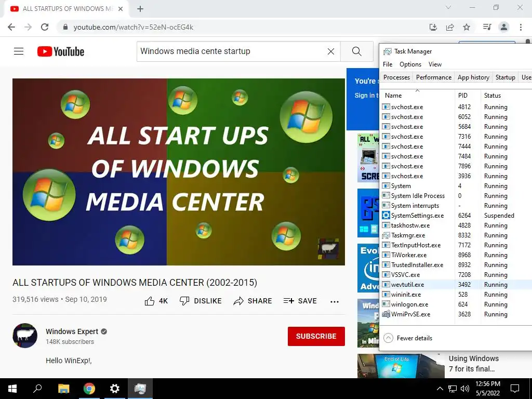Click the Subscribe button
Viewport: 532px width, 399px height.
316,336
